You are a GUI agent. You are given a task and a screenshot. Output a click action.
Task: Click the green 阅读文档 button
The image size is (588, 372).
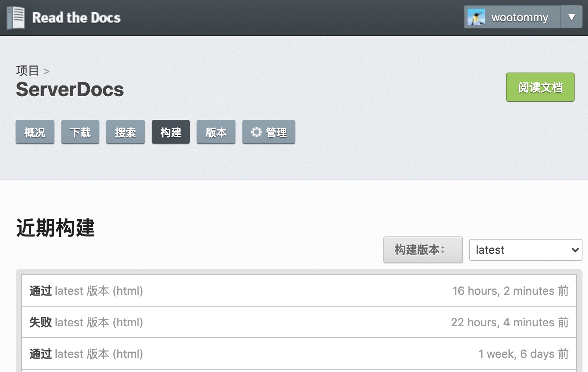pyautogui.click(x=540, y=87)
